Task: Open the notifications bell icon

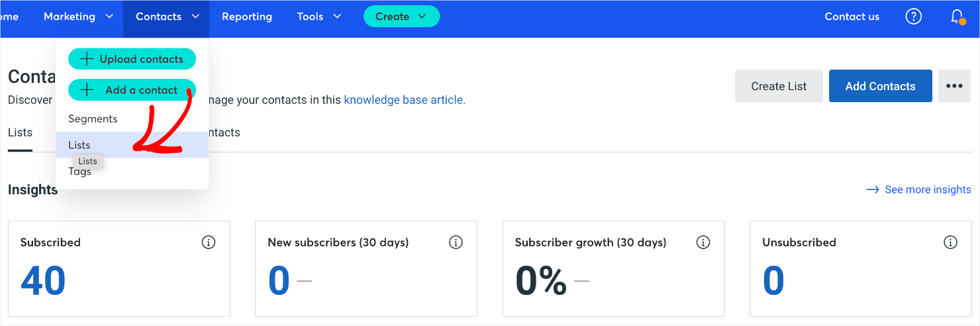Action: [x=957, y=17]
